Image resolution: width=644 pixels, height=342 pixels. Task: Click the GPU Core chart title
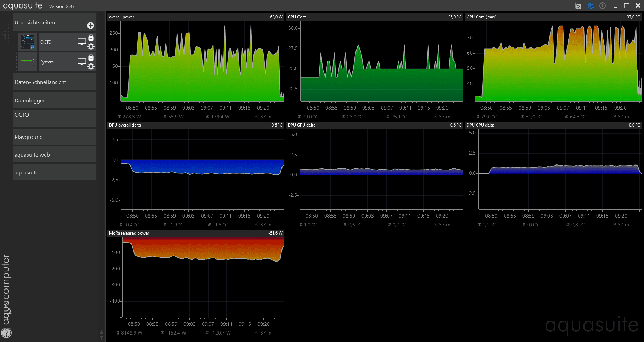[297, 17]
